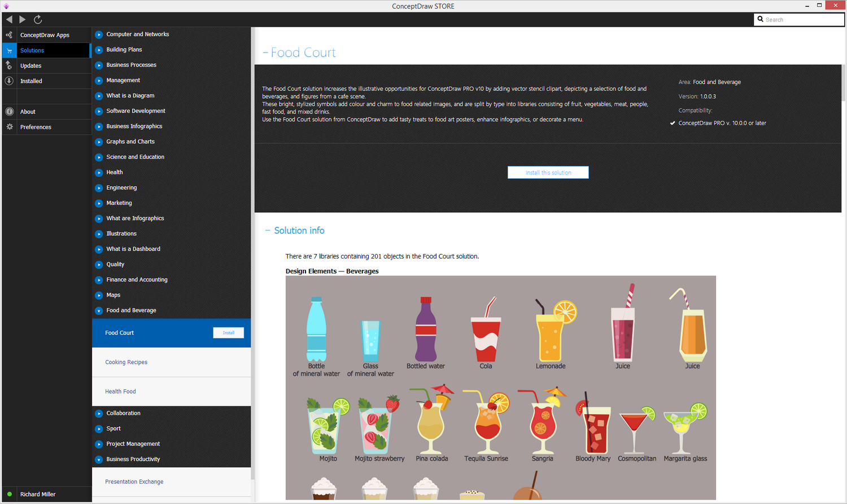Expand the Management category
This screenshot has width=847, height=504.
point(99,81)
